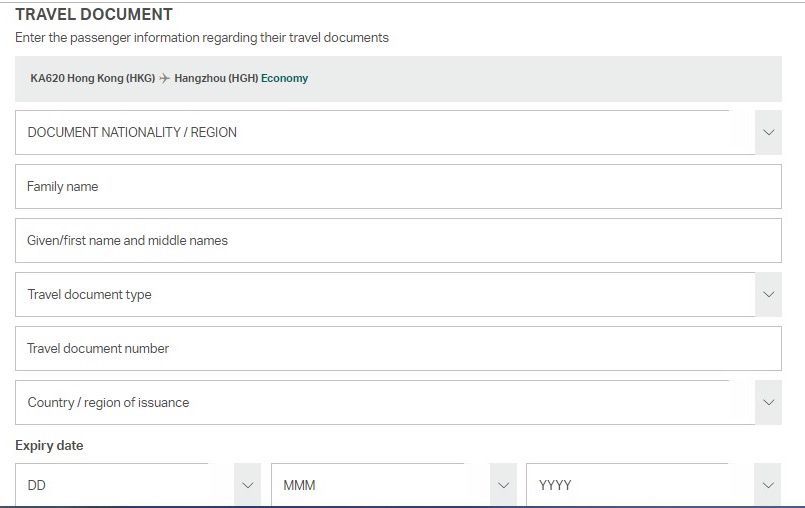Click the chevron arrow next to YYYY
The image size is (805, 508).
click(768, 485)
